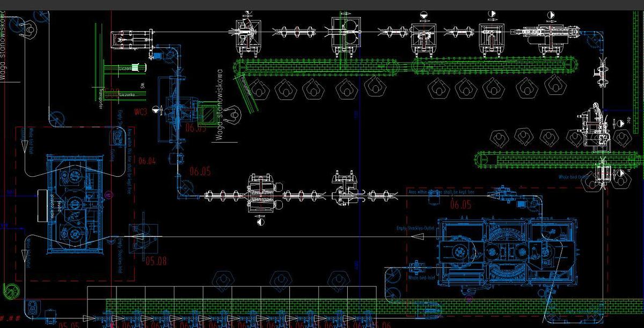Select the small solid blue square
Image resolution: width=644 pixels, height=328 pixels.
click(x=157, y=56)
